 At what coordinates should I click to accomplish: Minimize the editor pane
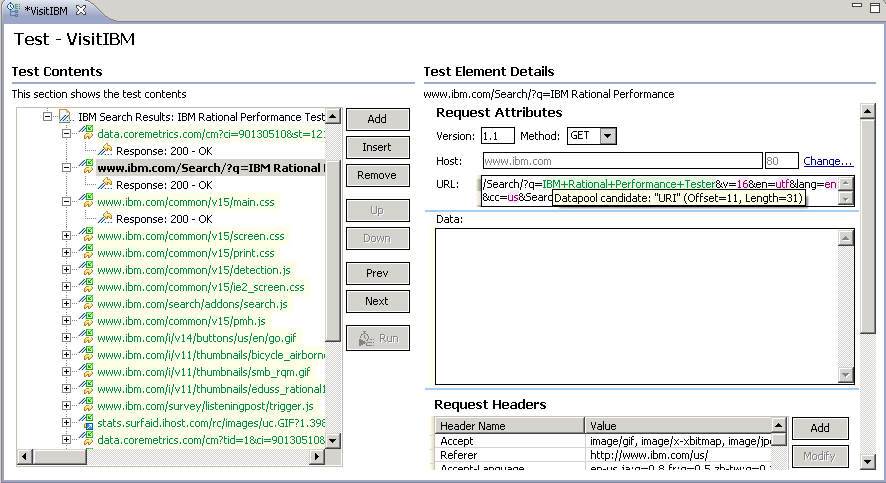pyautogui.click(x=857, y=6)
